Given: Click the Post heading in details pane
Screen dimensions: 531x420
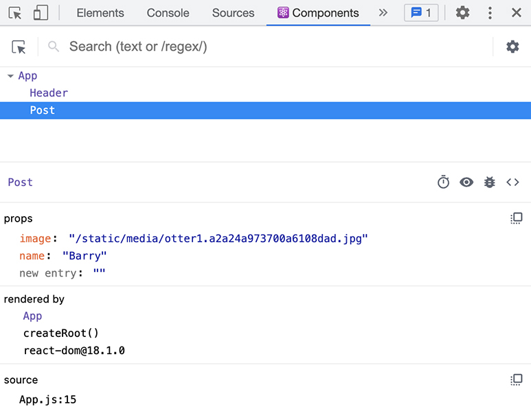Looking at the screenshot, I should click(21, 182).
